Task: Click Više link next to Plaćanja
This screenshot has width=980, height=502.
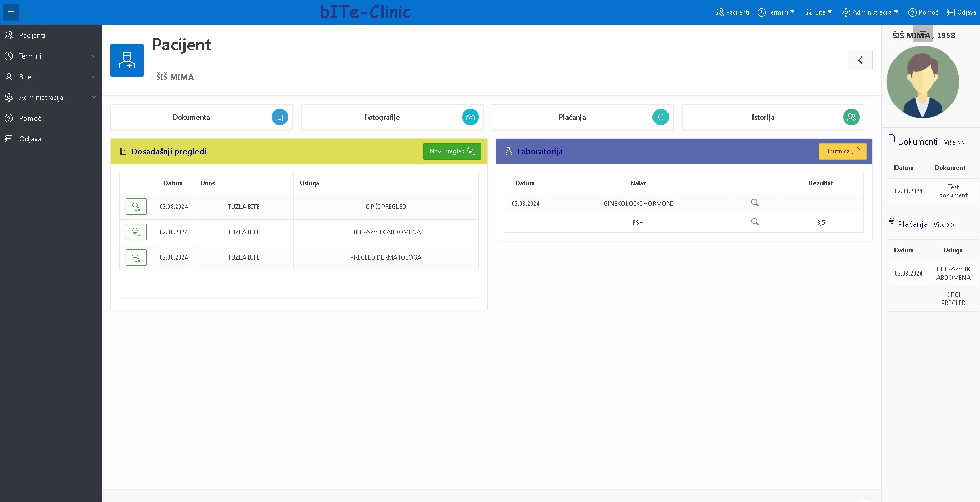Action: pyautogui.click(x=944, y=225)
